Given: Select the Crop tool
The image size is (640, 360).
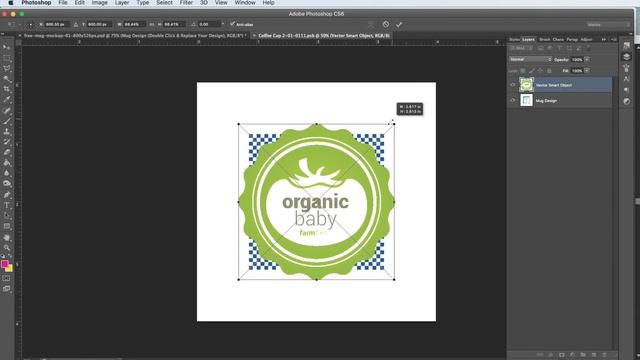Looking at the screenshot, I should 7,89.
